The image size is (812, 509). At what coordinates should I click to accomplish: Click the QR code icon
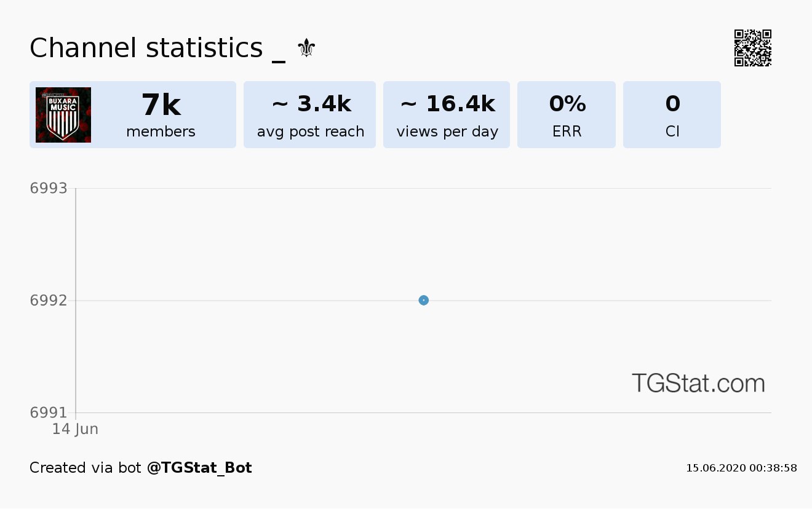(753, 48)
